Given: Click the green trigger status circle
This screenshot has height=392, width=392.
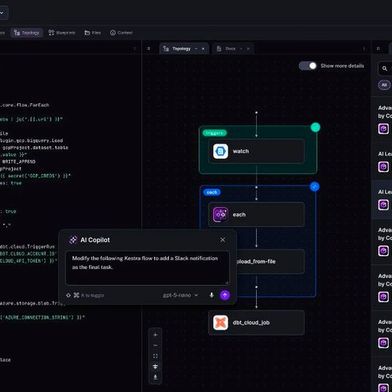Looking at the screenshot, I should pos(315,127).
